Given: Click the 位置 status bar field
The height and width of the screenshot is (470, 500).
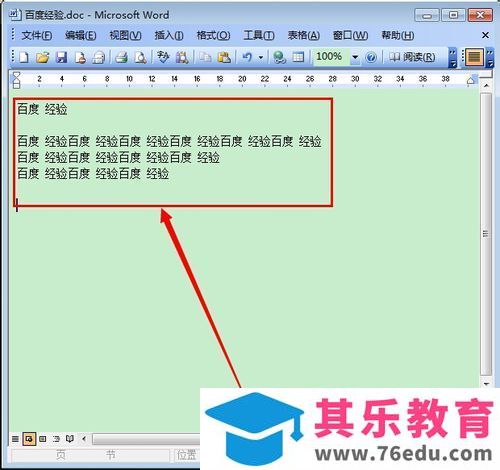Looking at the screenshot, I should click(187, 455).
